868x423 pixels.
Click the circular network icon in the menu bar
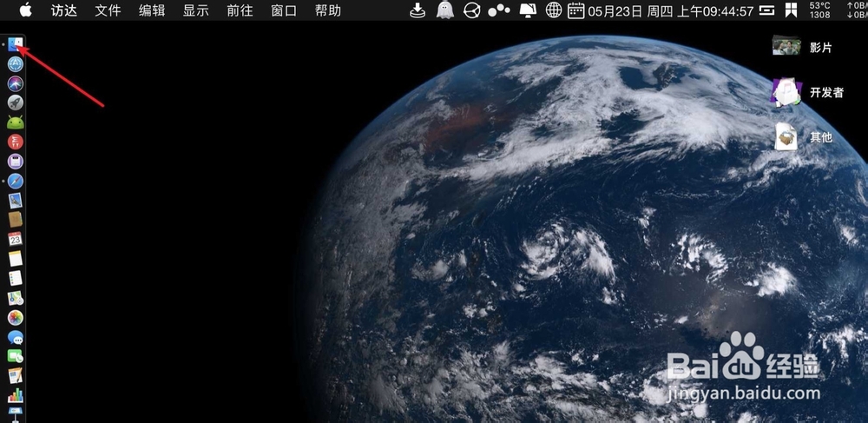point(471,10)
